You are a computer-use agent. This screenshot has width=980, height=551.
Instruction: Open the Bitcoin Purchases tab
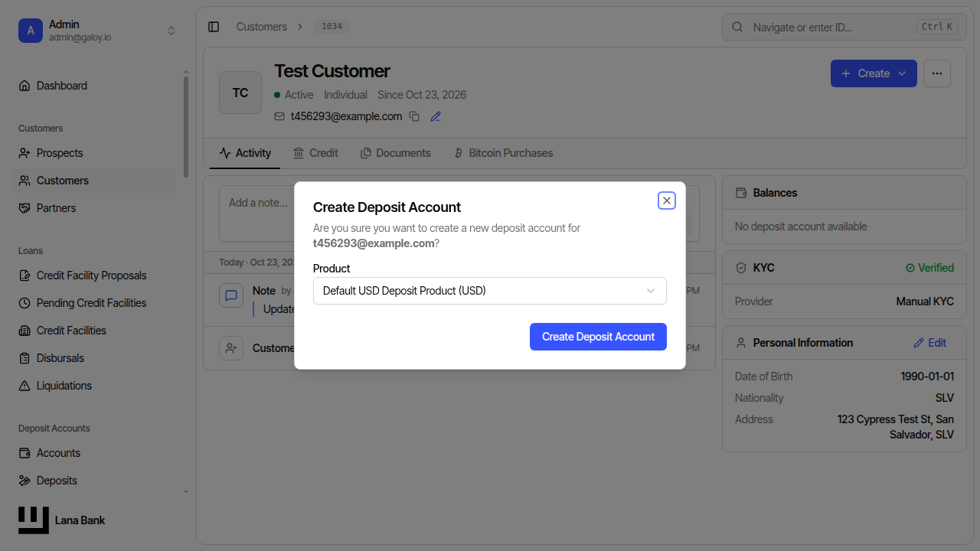point(503,153)
